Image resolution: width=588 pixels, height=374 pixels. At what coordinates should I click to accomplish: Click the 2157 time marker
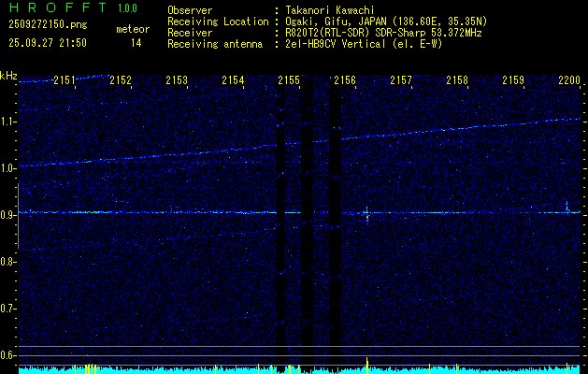(x=401, y=80)
